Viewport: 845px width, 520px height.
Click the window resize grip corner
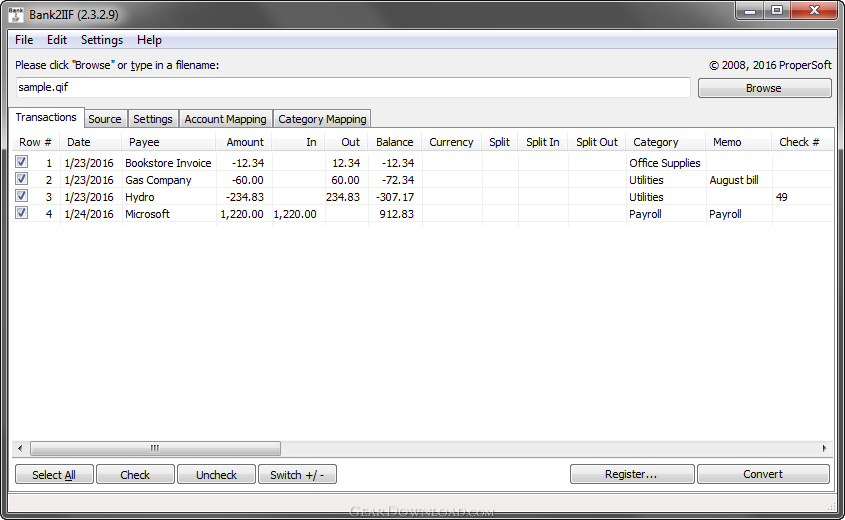point(830,505)
